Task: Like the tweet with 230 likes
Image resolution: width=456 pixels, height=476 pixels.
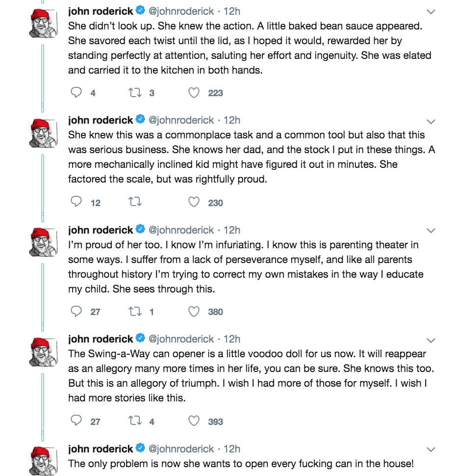Action: pos(194,202)
